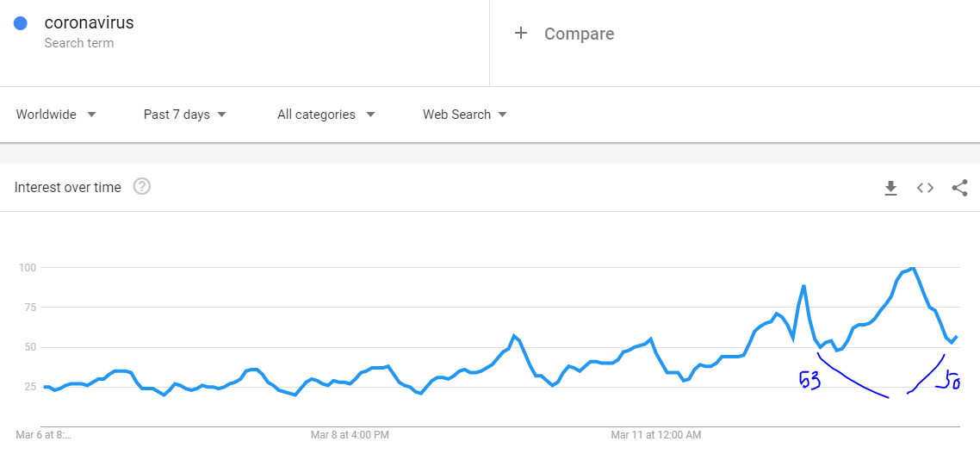Edit the coronavirus search term
The height and width of the screenshot is (454, 980).
[x=89, y=23]
